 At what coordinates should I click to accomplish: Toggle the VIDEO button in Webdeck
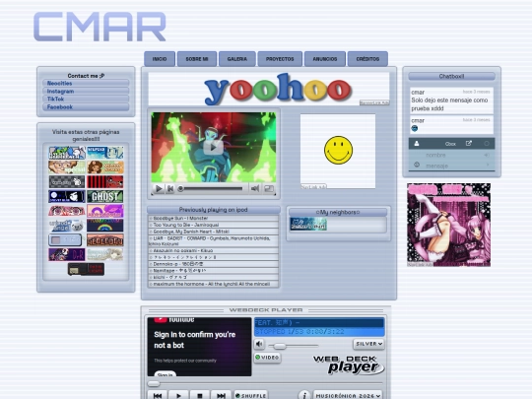coord(267,358)
